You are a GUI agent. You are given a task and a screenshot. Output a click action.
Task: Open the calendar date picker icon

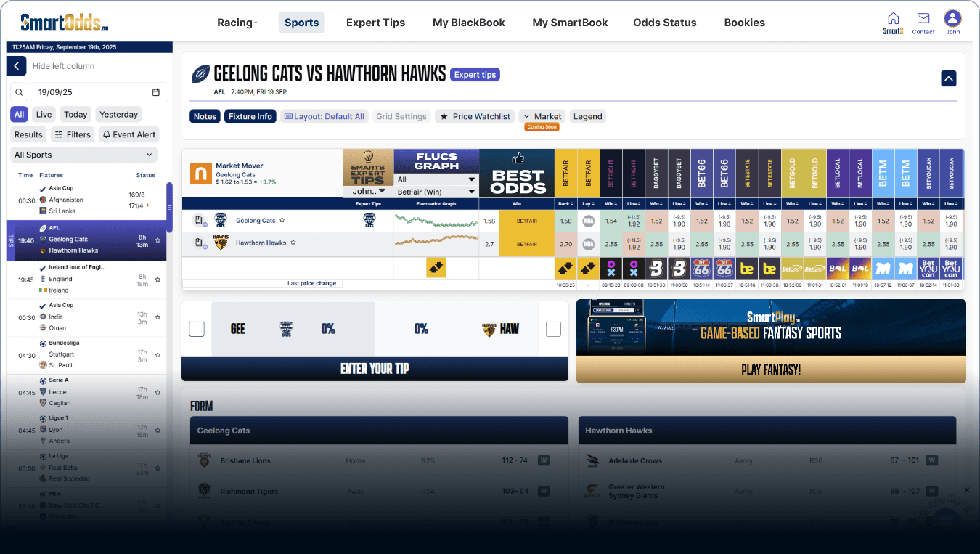pos(156,92)
